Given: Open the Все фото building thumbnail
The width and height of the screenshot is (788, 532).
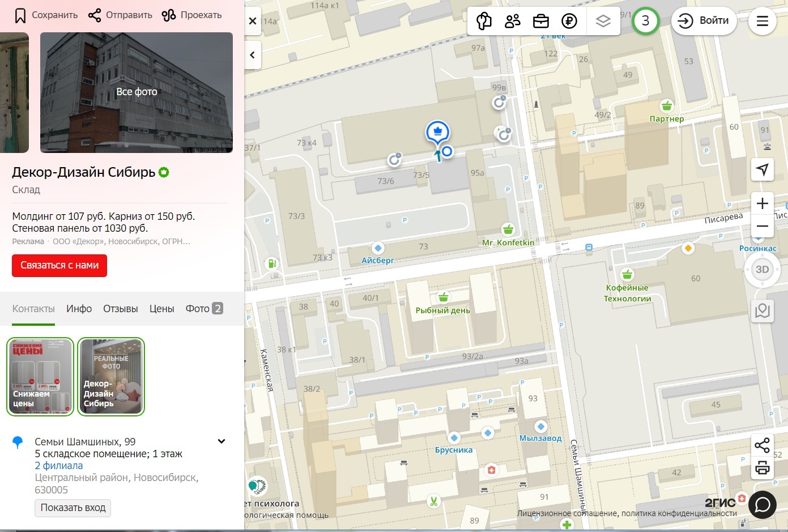Looking at the screenshot, I should click(137, 92).
